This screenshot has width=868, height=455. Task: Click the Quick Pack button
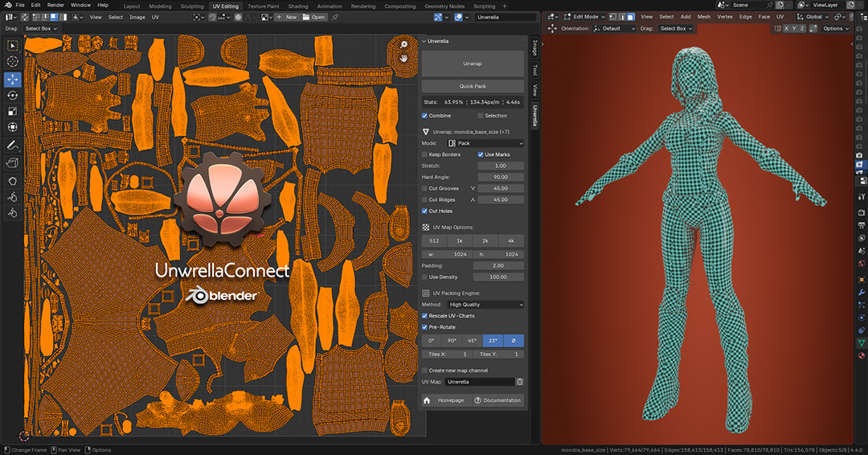click(x=473, y=86)
